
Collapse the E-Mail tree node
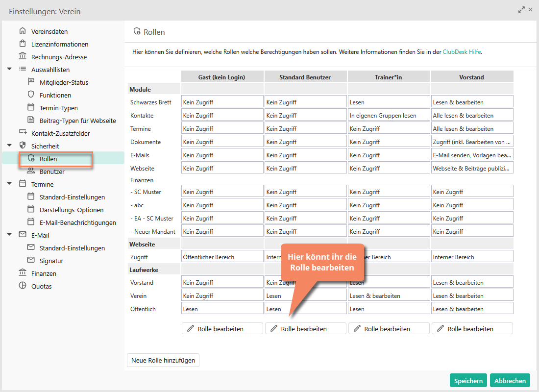pos(10,235)
